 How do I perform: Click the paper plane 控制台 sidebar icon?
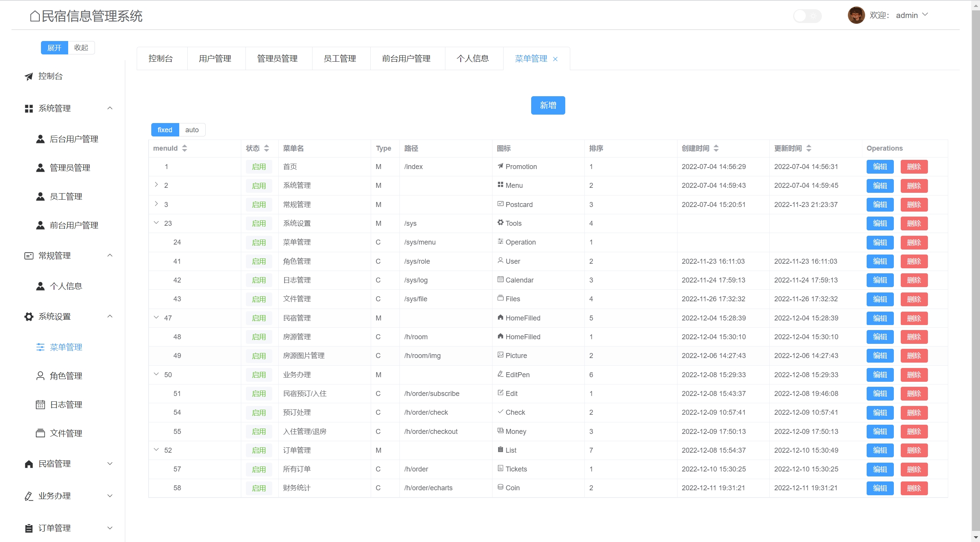point(29,76)
